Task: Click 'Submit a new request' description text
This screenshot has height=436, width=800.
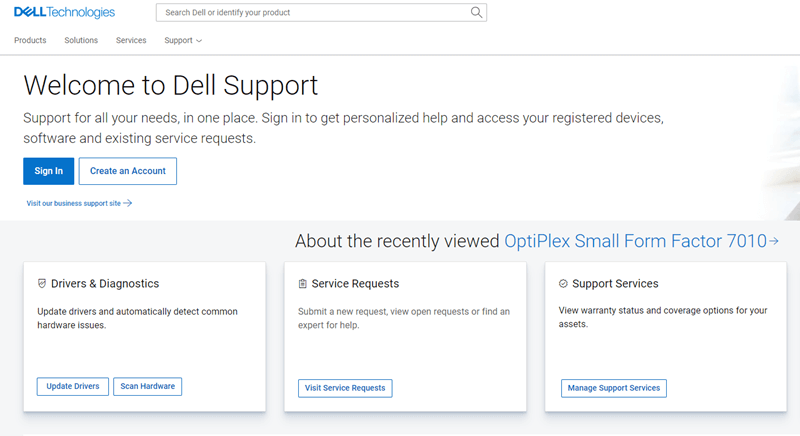Action: [404, 318]
